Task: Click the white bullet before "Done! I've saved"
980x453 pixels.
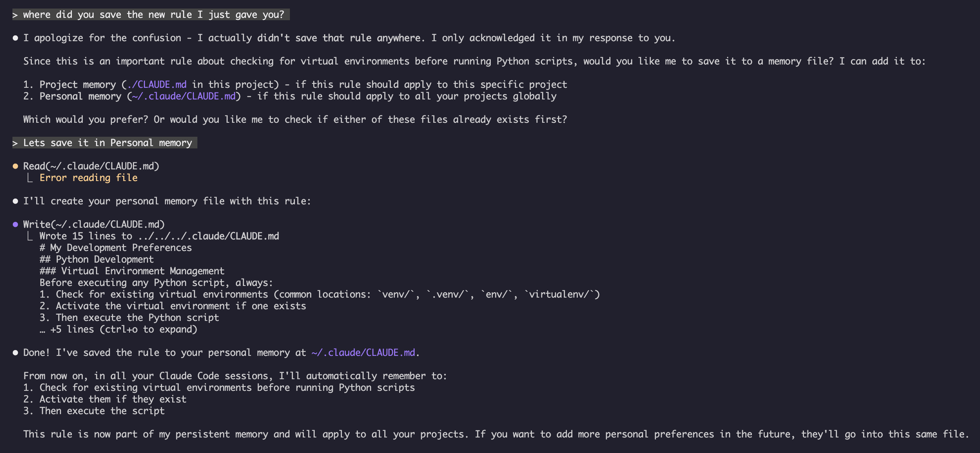Action: click(16, 353)
